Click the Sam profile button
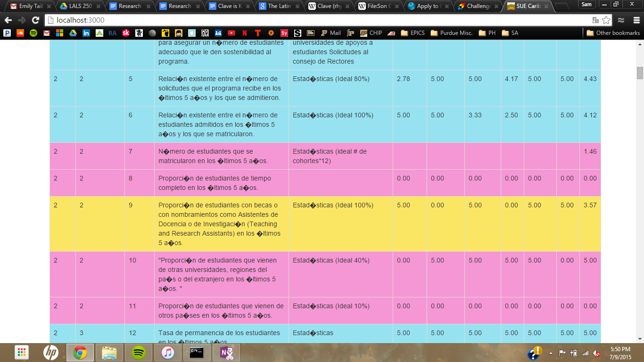644x362 pixels. pos(586,4)
